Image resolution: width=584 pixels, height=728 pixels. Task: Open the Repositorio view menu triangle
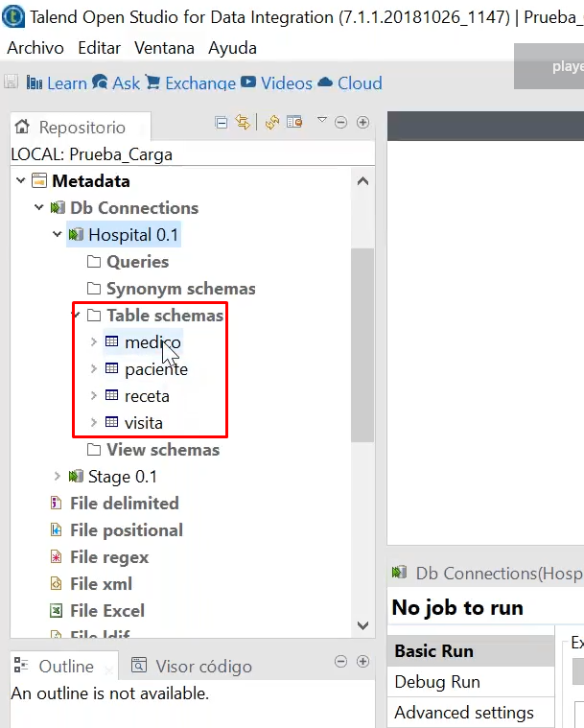click(x=321, y=120)
